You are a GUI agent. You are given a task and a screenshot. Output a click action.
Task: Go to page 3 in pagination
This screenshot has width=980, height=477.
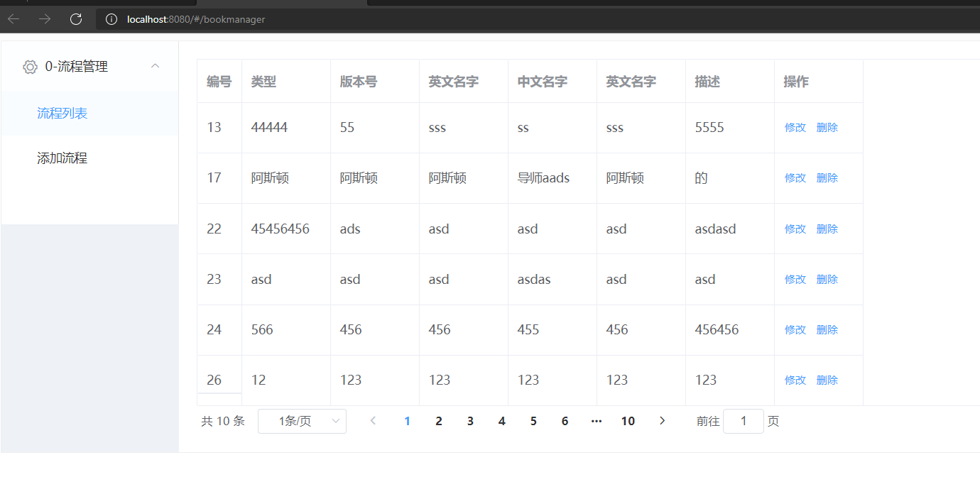470,421
